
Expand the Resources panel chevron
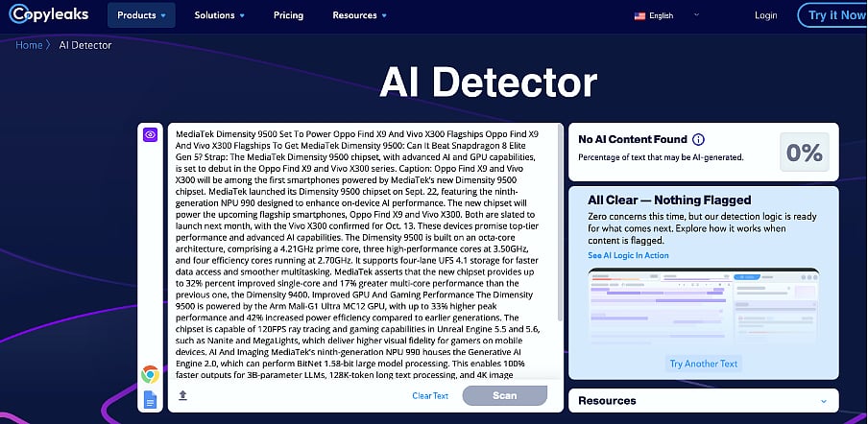pyautogui.click(x=824, y=401)
